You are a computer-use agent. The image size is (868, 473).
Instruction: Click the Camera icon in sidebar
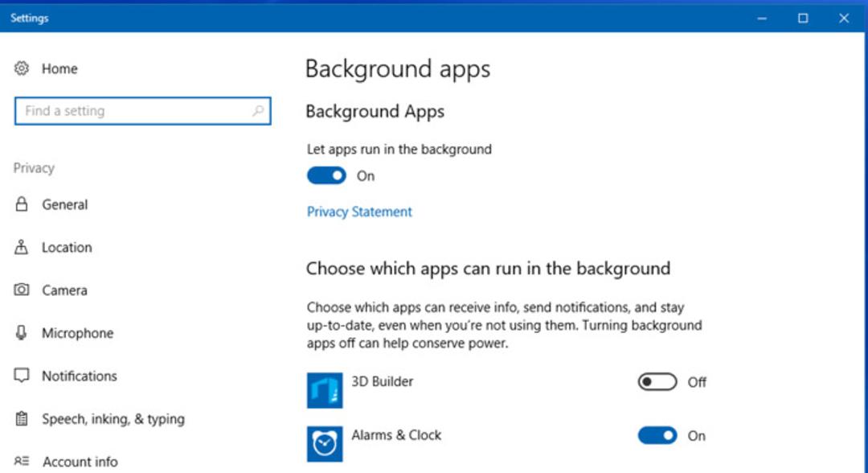pyautogui.click(x=22, y=290)
